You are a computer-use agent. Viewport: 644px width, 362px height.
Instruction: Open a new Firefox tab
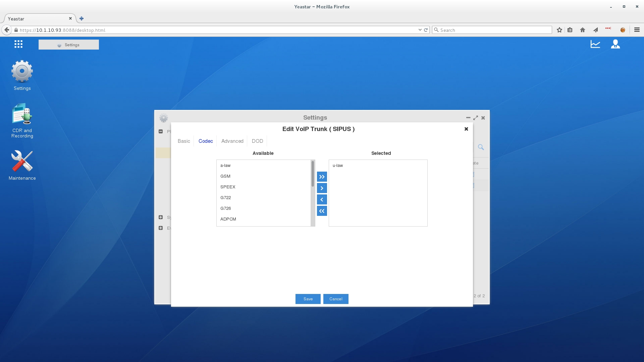click(82, 18)
